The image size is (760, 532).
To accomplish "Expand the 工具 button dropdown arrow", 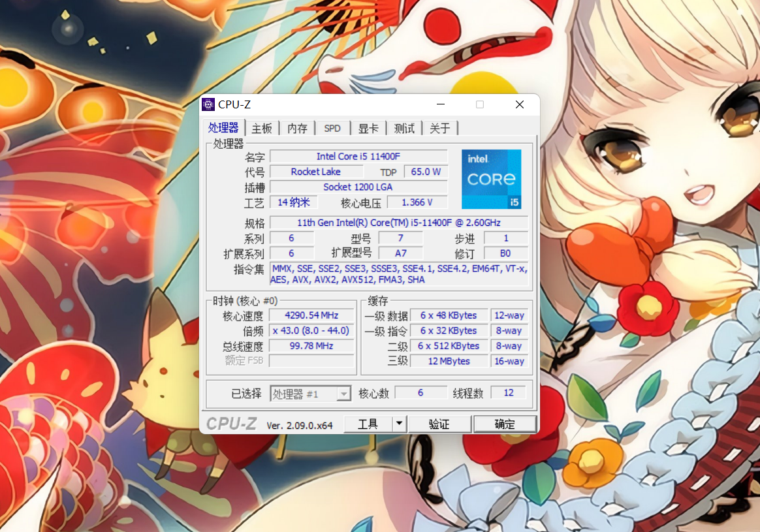I will coord(399,424).
